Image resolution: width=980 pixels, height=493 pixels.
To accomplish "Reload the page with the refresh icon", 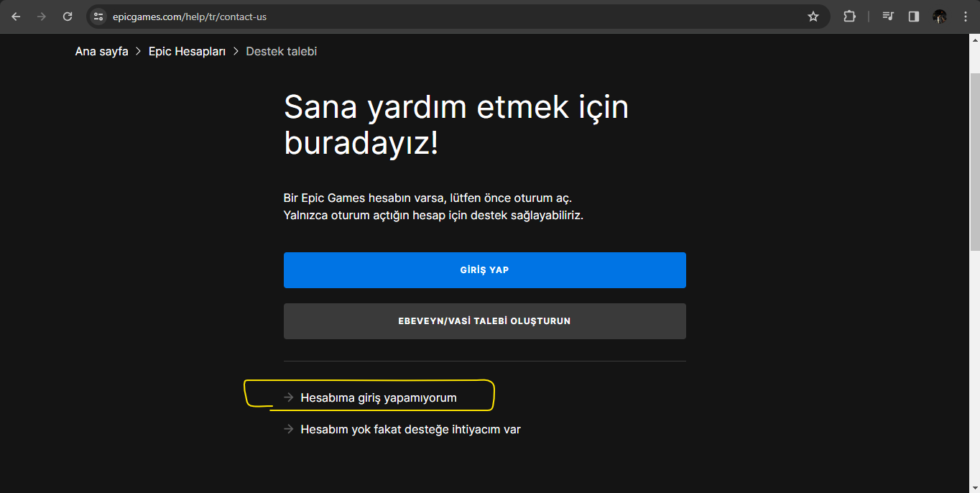I will coord(68,17).
